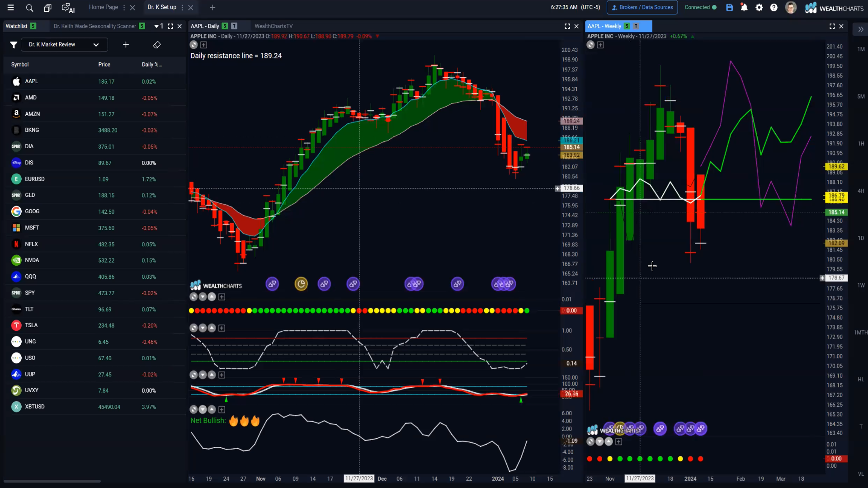868x488 pixels.
Task: Add indicator to weekly dots pane
Action: 618,441
